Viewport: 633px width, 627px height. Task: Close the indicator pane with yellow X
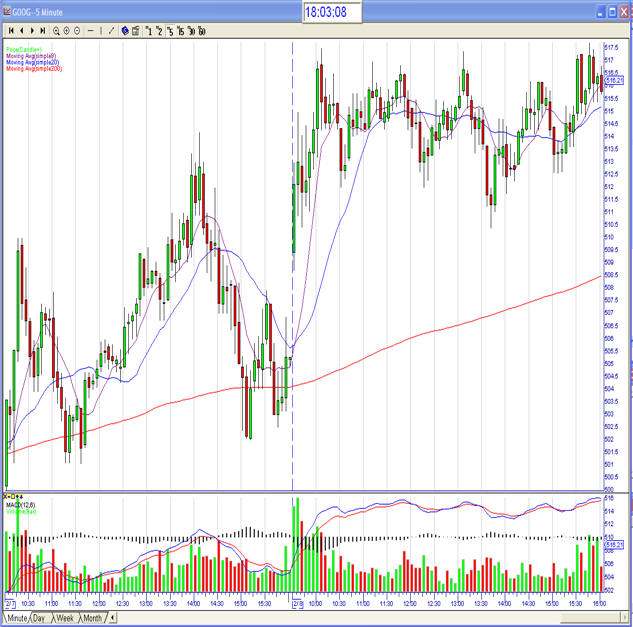click(x=5, y=497)
